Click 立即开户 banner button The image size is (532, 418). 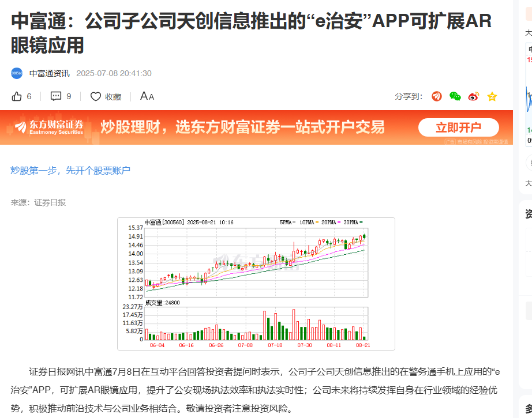[458, 127]
